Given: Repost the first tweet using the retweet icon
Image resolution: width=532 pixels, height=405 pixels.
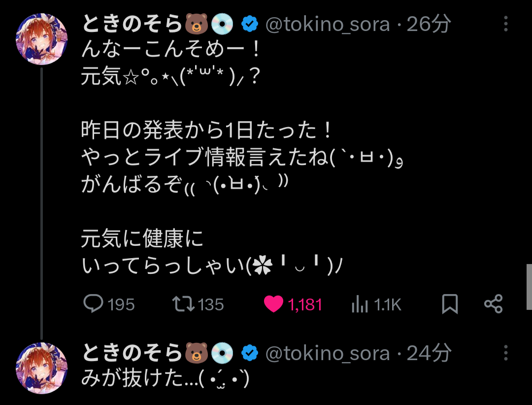Looking at the screenshot, I should (x=184, y=304).
